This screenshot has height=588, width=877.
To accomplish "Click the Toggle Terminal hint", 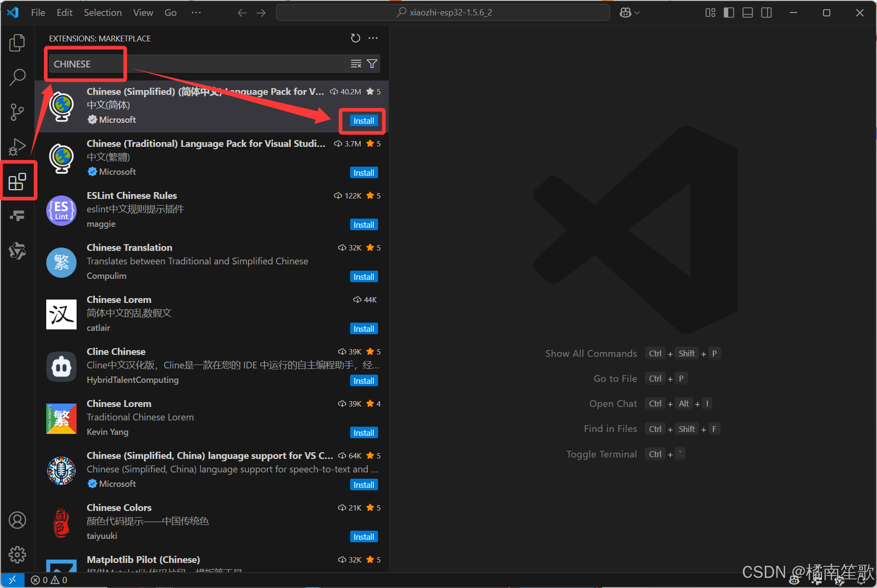I will (x=602, y=454).
